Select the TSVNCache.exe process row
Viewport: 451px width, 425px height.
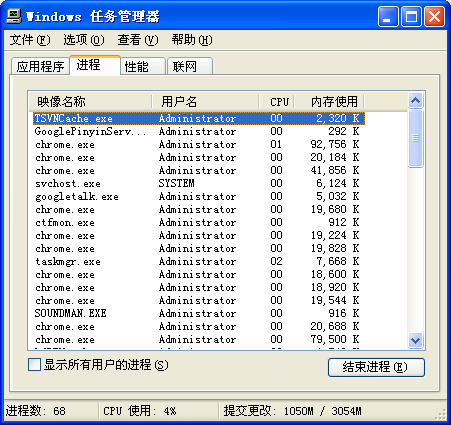(x=199, y=118)
